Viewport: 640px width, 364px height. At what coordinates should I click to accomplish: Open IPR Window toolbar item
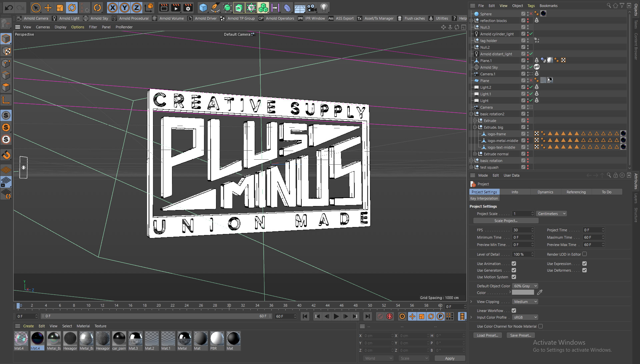311,18
